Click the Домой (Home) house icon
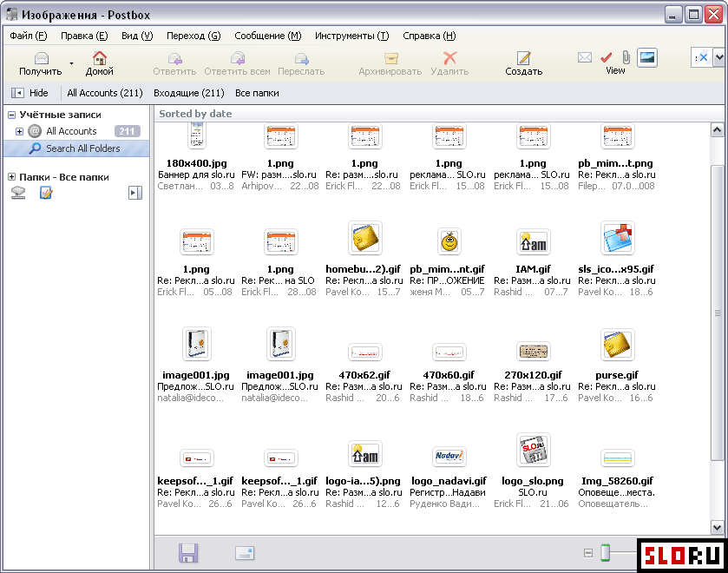728x573 pixels. (x=100, y=59)
